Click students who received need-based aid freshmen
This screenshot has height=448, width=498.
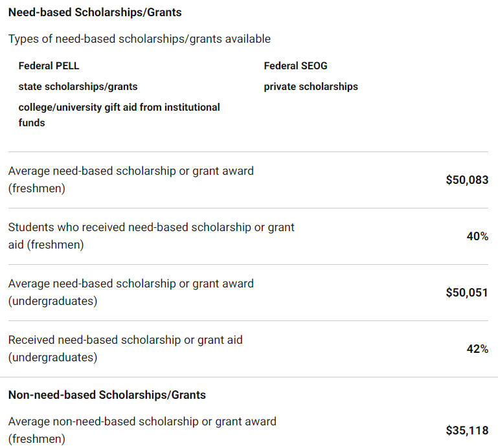tap(151, 236)
